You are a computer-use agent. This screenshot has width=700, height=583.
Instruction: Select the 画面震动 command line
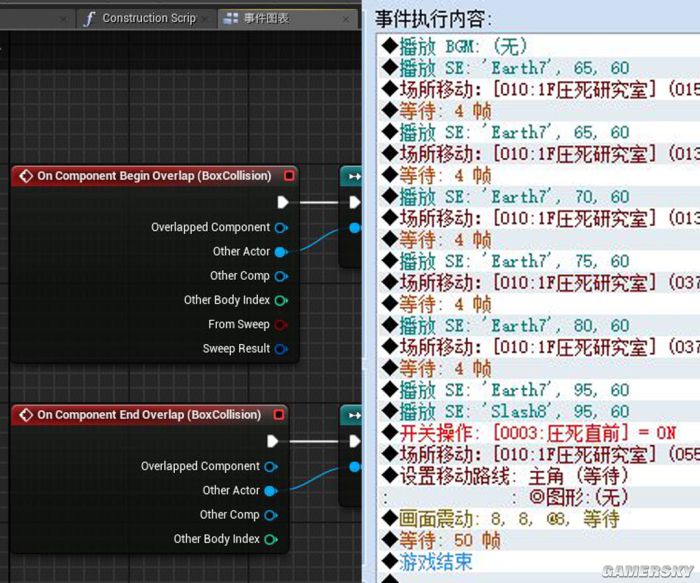pyautogui.click(x=509, y=518)
